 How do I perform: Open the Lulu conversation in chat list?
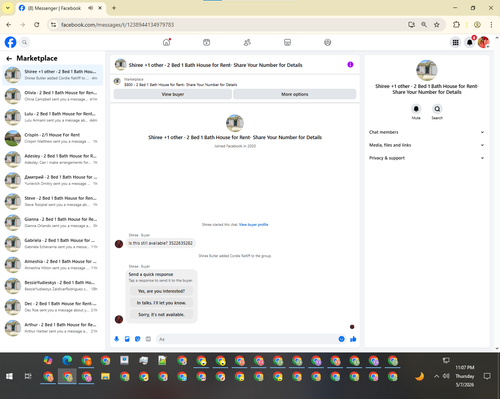53,117
